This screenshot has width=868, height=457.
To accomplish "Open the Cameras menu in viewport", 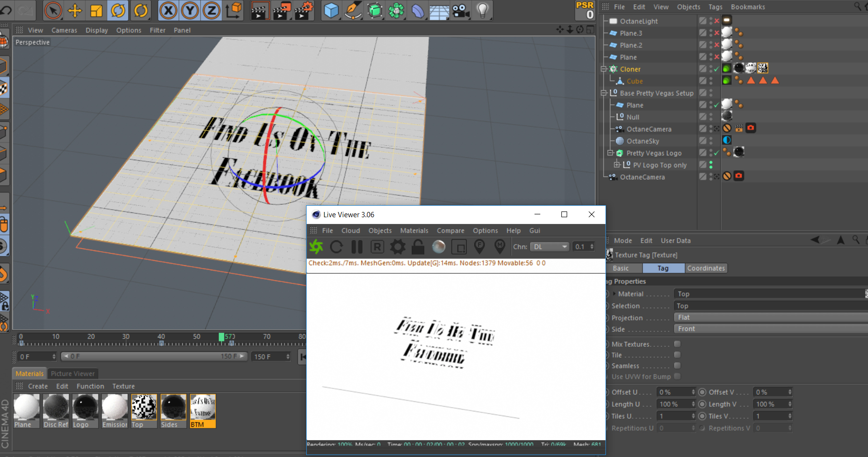I will click(64, 30).
